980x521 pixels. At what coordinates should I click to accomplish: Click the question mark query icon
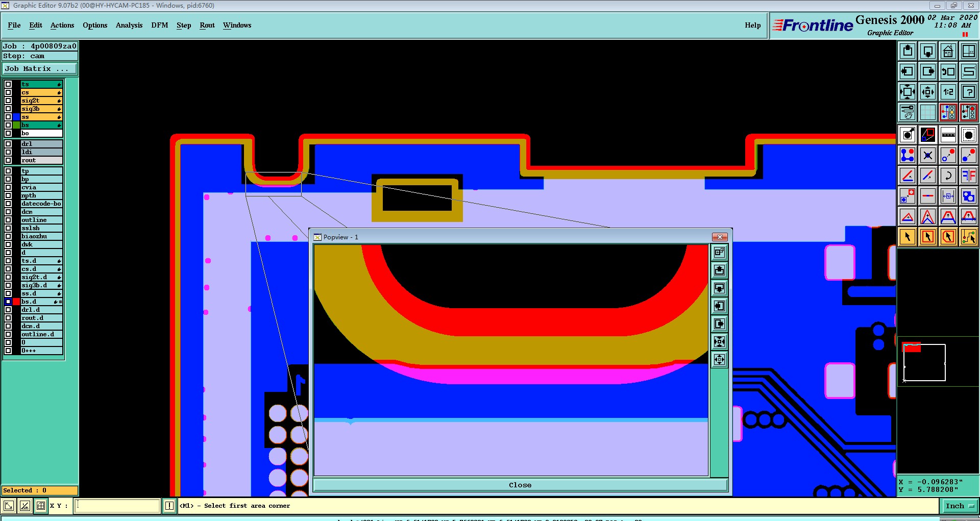click(969, 92)
